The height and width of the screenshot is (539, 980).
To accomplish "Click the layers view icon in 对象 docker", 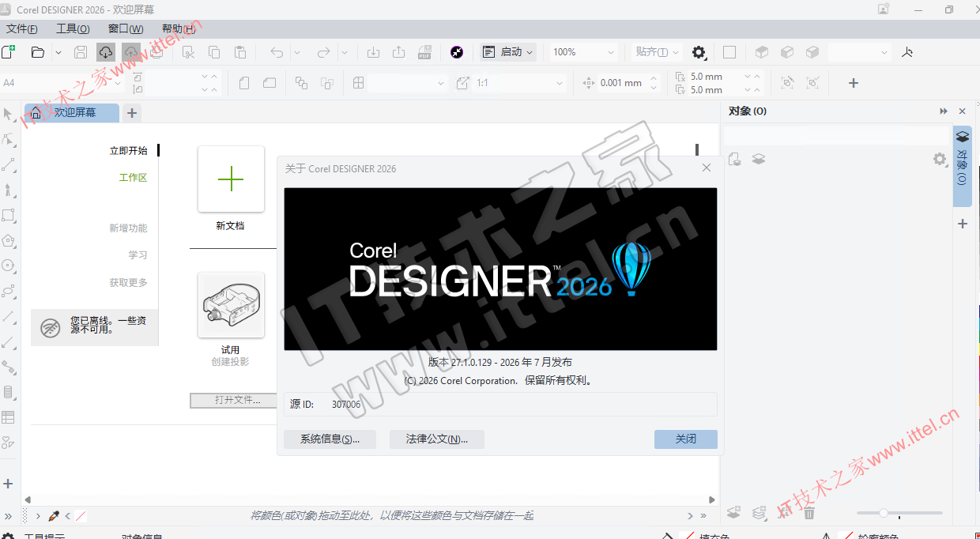I will (759, 159).
